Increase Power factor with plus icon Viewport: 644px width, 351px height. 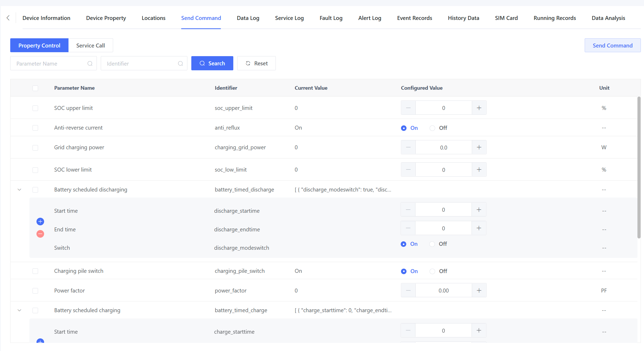pyautogui.click(x=479, y=290)
